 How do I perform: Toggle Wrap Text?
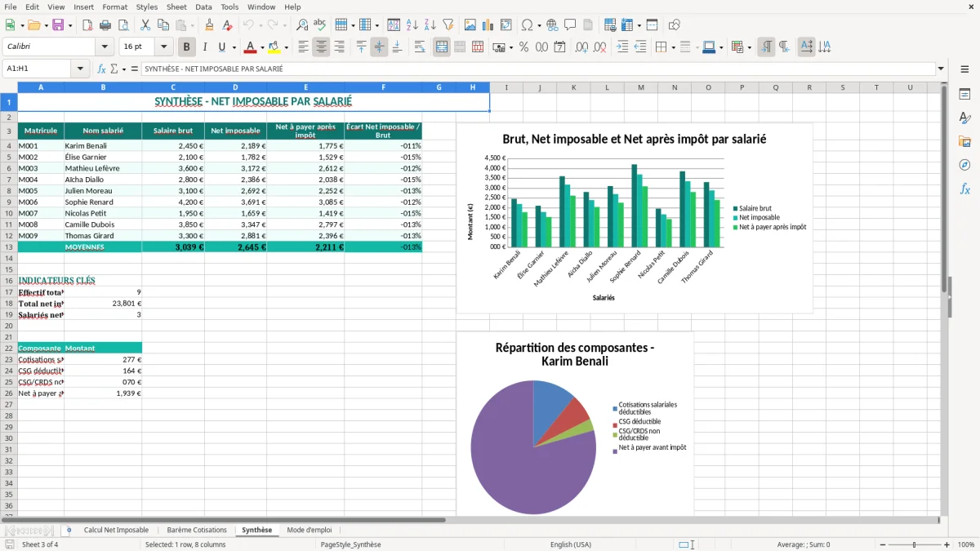coord(420,47)
